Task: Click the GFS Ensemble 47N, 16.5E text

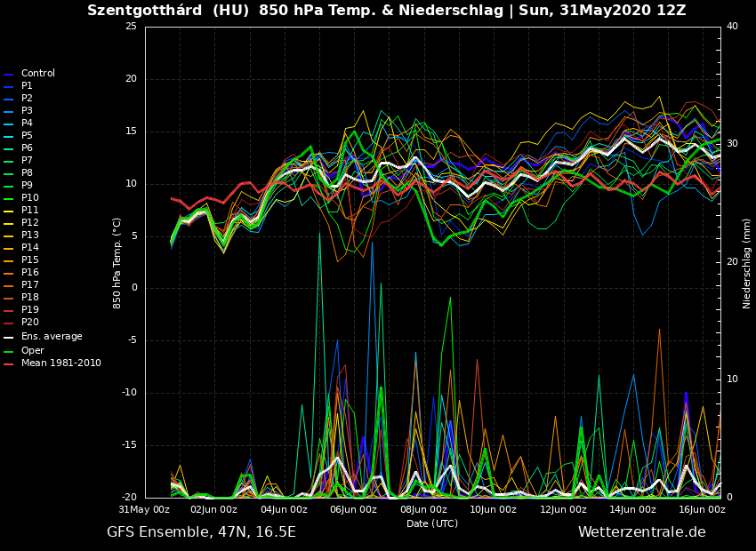Action: [201, 532]
